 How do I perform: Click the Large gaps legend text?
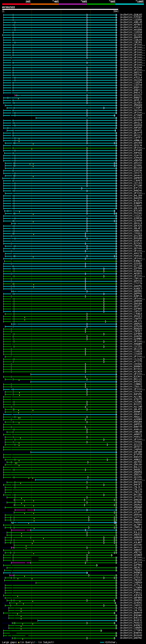point(10,642)
